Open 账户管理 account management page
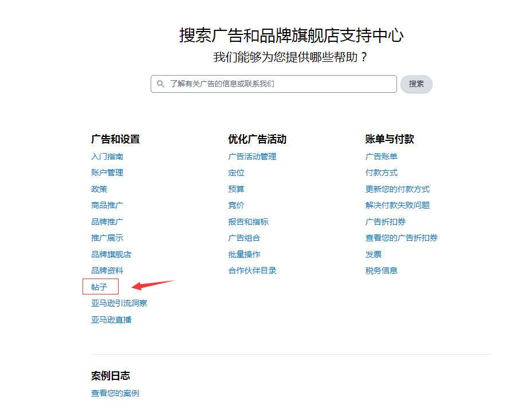Image resolution: width=515 pixels, height=420 pixels. point(107,172)
